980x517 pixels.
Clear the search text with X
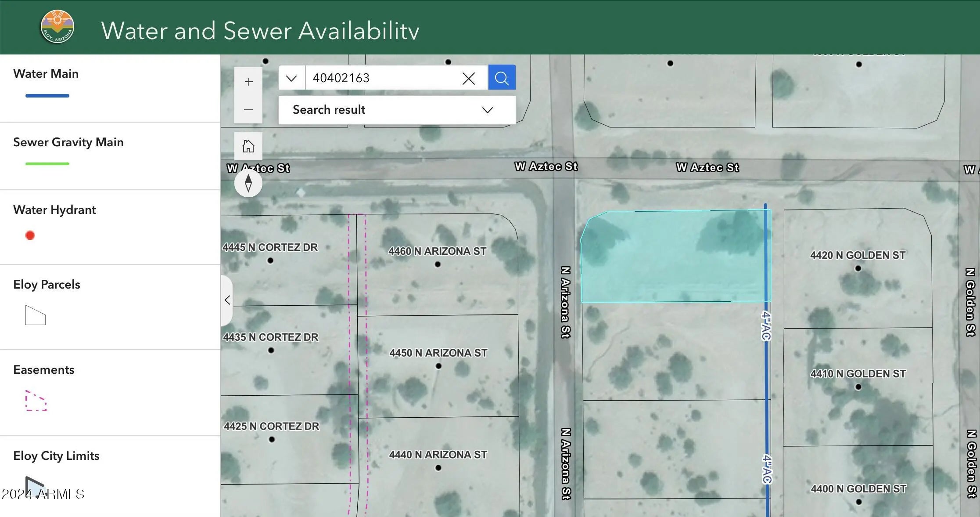click(468, 78)
